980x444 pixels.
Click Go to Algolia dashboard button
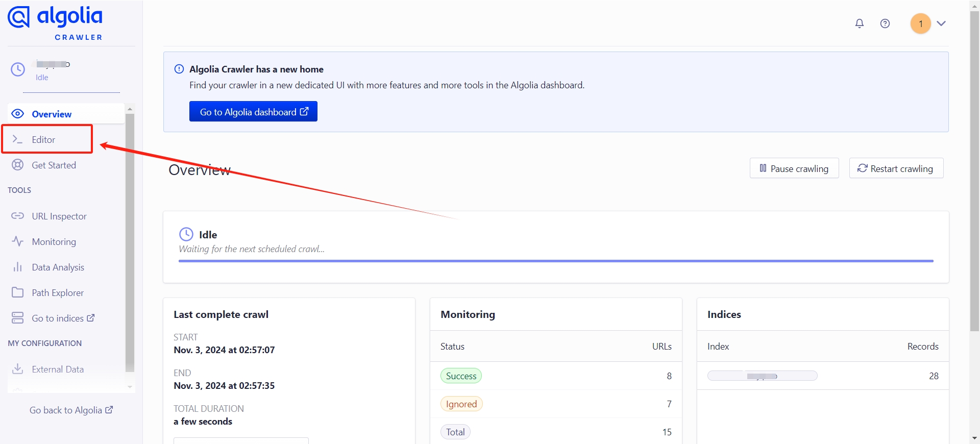coord(253,111)
